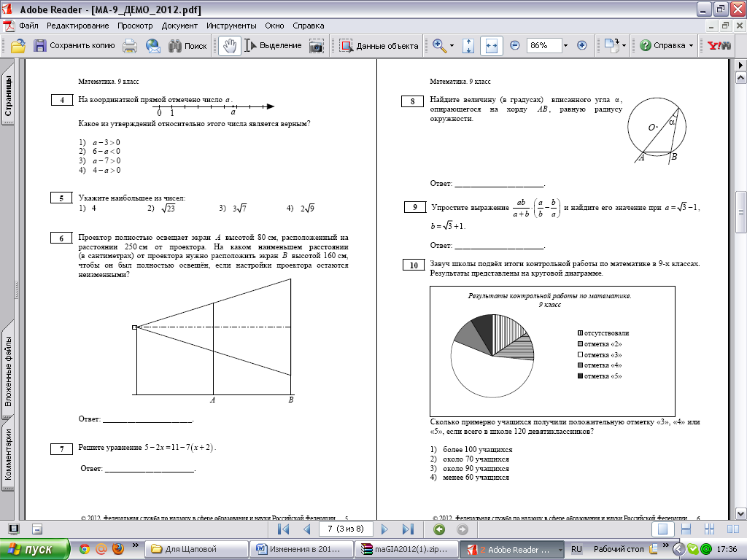Decrease zoom with the minus button
The height and width of the screenshot is (560, 747).
[514, 45]
